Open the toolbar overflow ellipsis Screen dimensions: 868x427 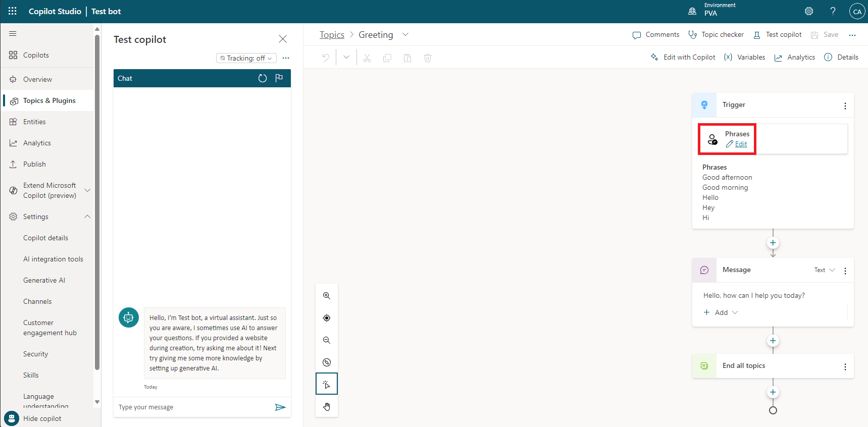[852, 35]
